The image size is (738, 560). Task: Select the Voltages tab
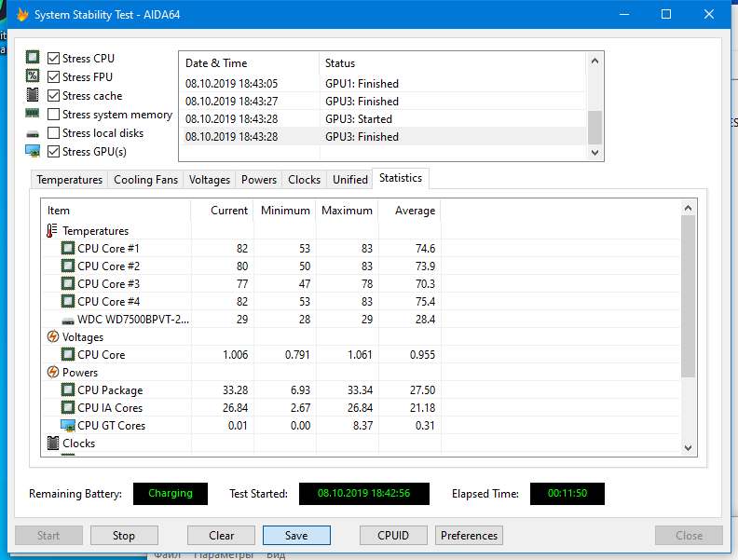tap(210, 180)
